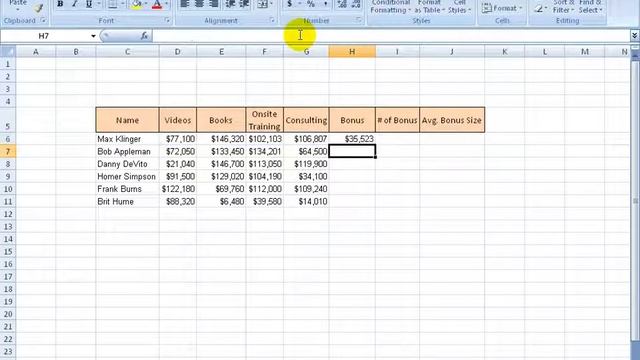640x360 pixels.
Task: Select 'Avg. Bonus Size' header cell
Action: pyautogui.click(x=452, y=120)
